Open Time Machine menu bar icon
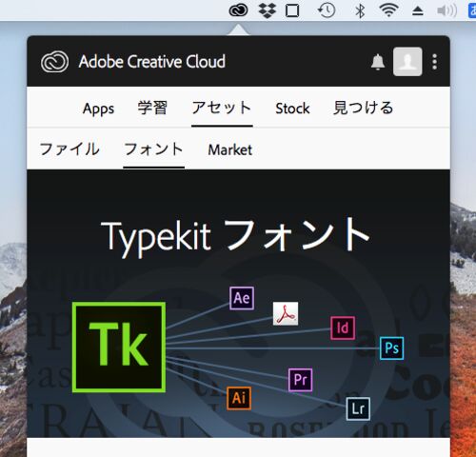476x457 pixels. point(327,10)
